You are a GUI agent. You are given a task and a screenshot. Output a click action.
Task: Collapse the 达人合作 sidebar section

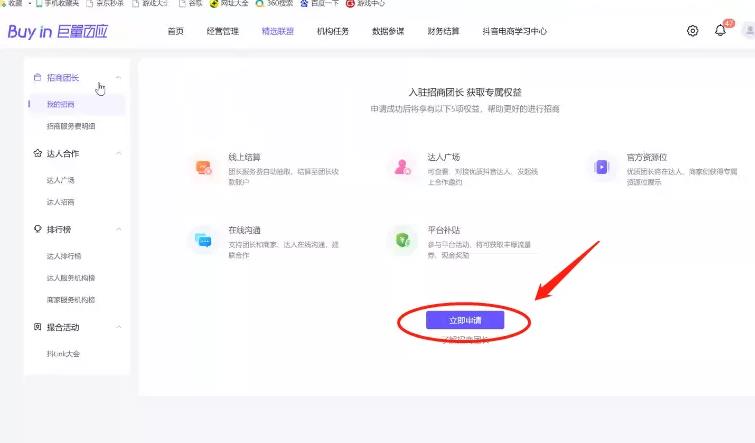pos(119,154)
